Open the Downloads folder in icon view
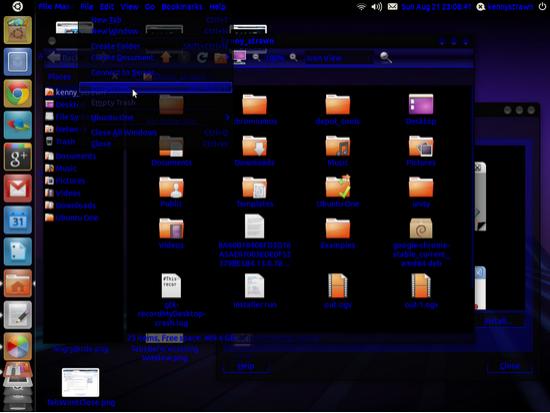Screen dimensions: 550x413 [255, 151]
